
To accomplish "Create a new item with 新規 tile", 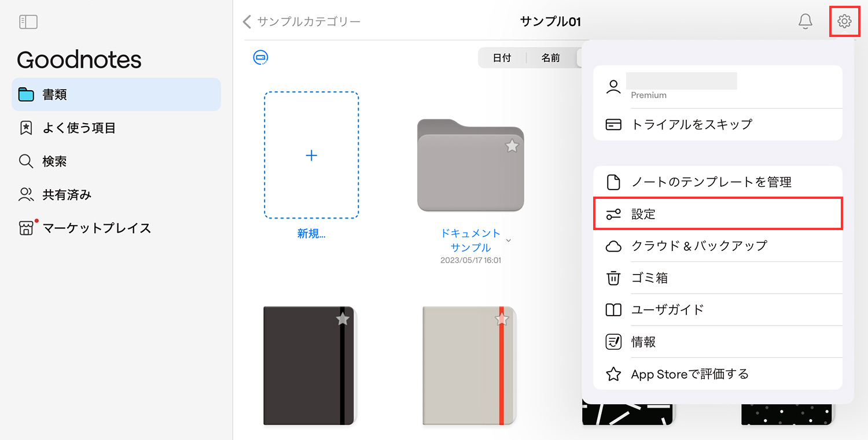I will click(311, 155).
